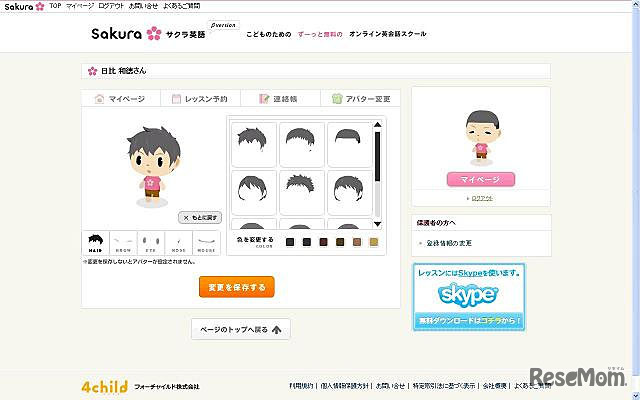This screenshot has width=640, height=400.
Task: Click the small Sakura logo in top bar
Action: [24, 6]
